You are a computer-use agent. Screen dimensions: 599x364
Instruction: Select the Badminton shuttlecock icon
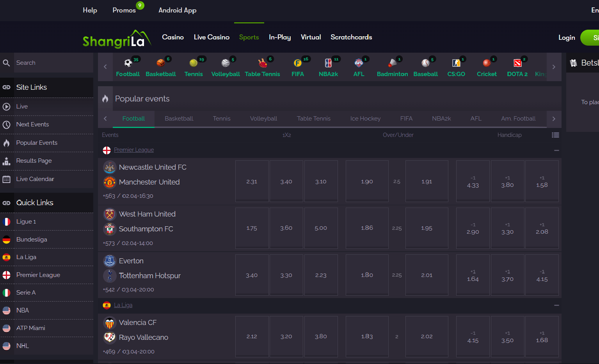tap(392, 63)
